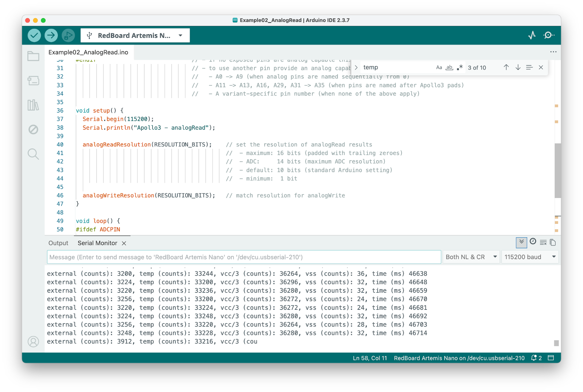Open the board selector dropdown
583x392 pixels.
pyautogui.click(x=135, y=36)
